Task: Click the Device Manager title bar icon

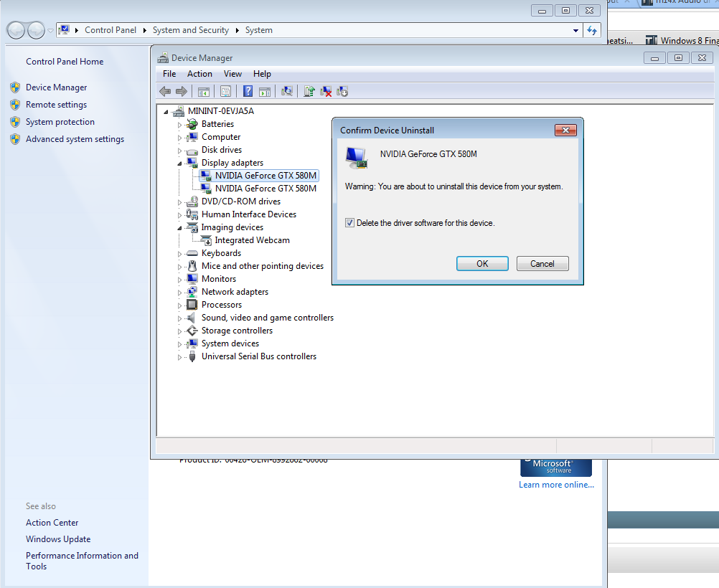Action: 163,58
